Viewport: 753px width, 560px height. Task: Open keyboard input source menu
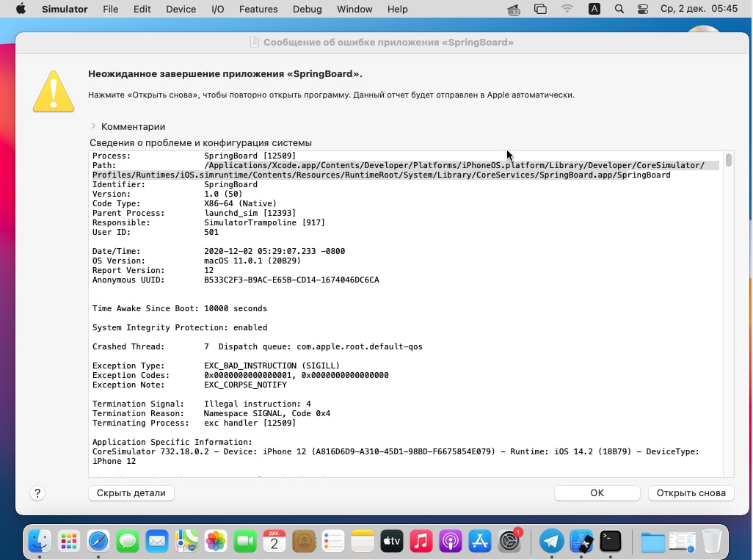[x=594, y=9]
